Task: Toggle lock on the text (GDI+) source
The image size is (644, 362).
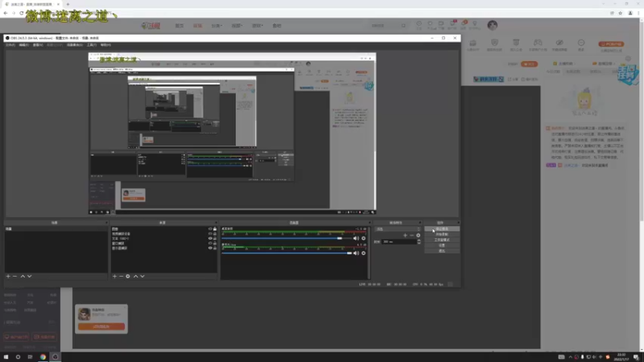Action: tap(215, 238)
